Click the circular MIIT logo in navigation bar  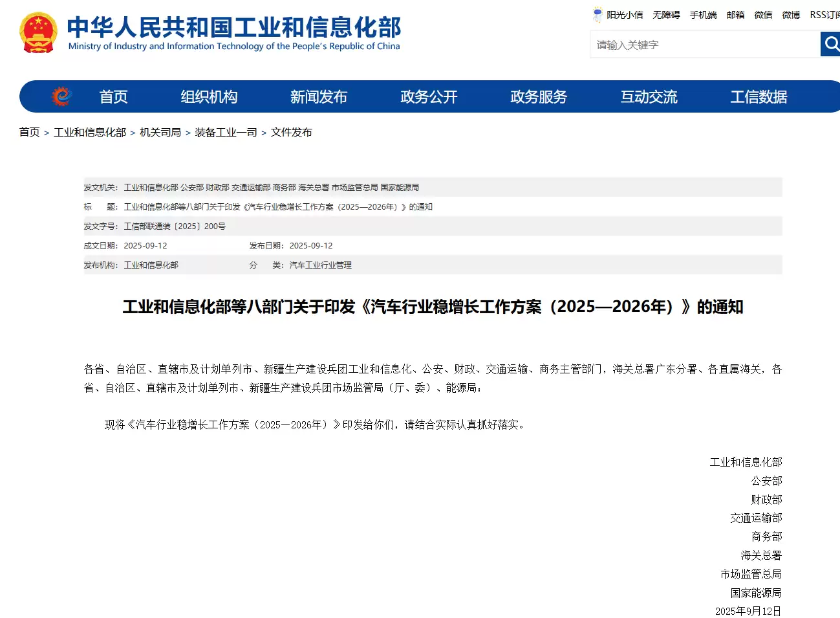point(60,95)
